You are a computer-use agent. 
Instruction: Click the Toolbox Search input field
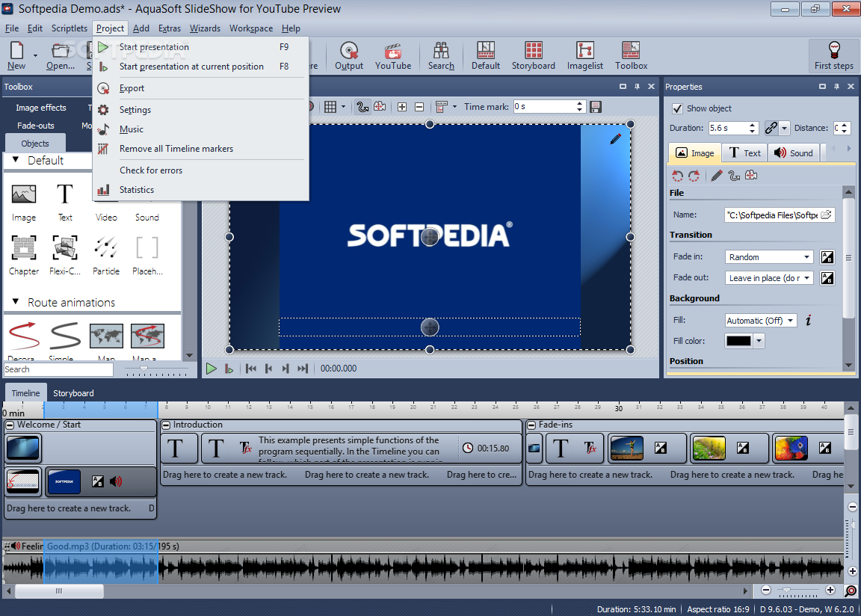pyautogui.click(x=58, y=369)
